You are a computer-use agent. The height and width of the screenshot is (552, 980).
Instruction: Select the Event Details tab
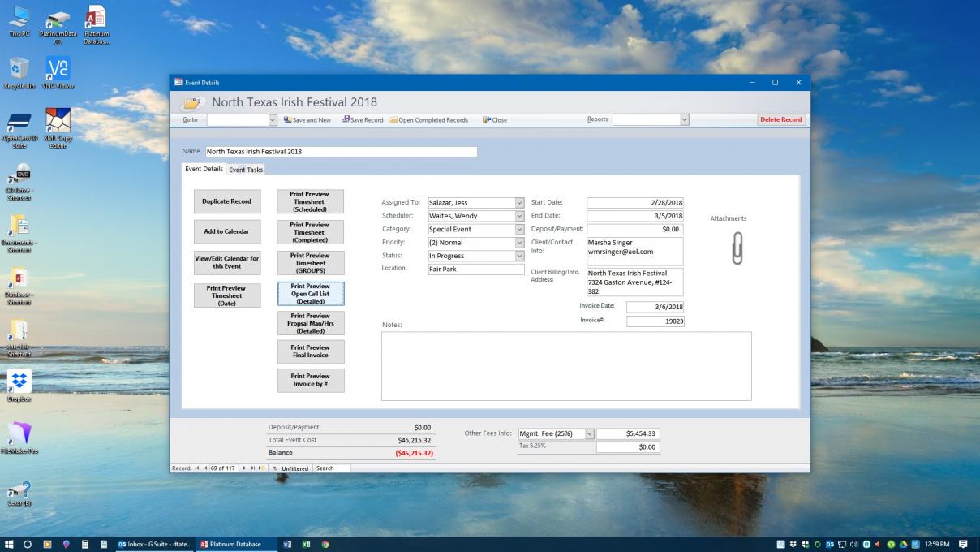coord(204,169)
